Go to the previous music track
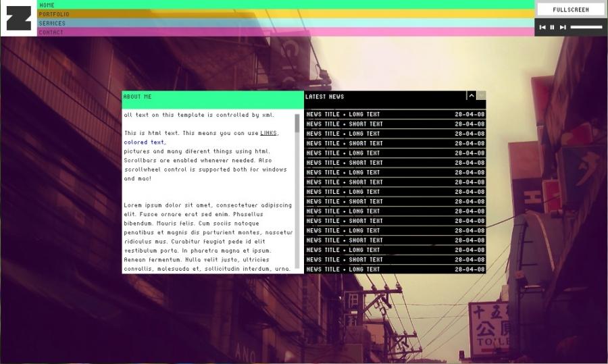Viewport: 608px width, 364px height. coord(542,27)
